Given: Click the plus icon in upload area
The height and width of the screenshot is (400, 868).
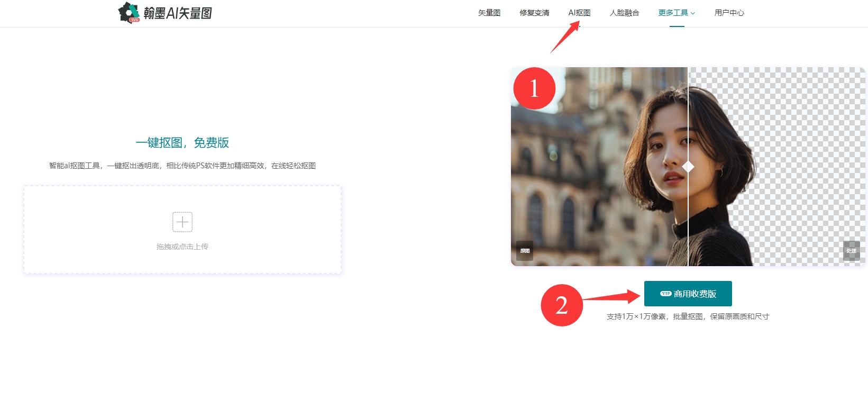Looking at the screenshot, I should point(182,222).
